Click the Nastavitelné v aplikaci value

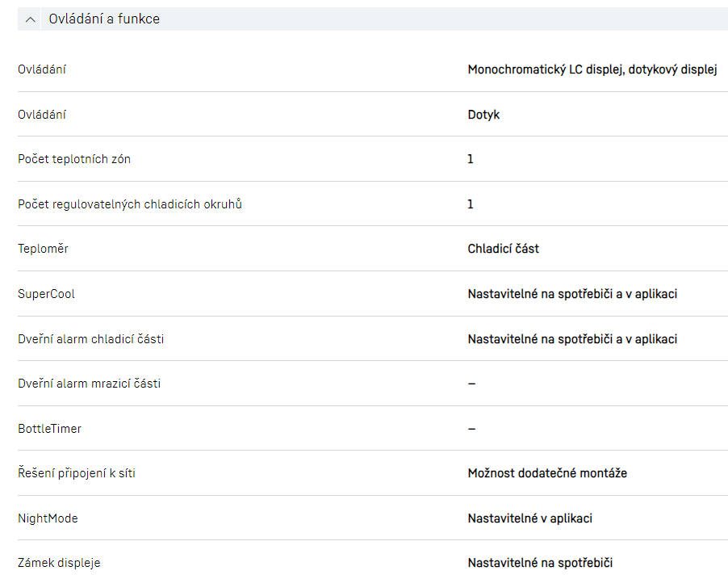[529, 518]
